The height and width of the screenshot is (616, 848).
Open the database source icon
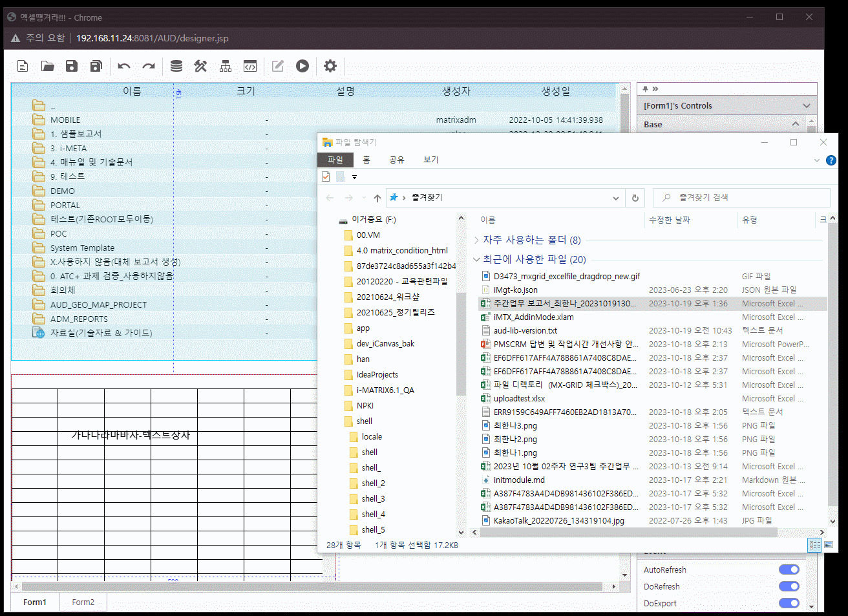[x=176, y=66]
